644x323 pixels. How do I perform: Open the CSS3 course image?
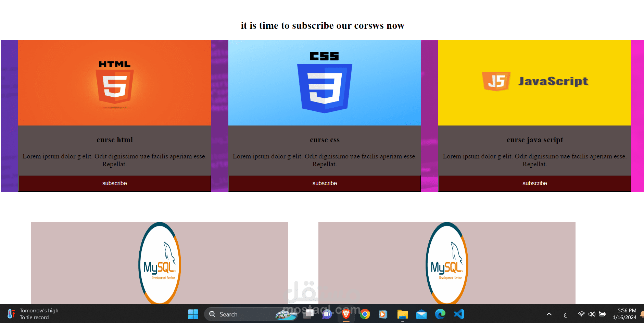pyautogui.click(x=325, y=83)
